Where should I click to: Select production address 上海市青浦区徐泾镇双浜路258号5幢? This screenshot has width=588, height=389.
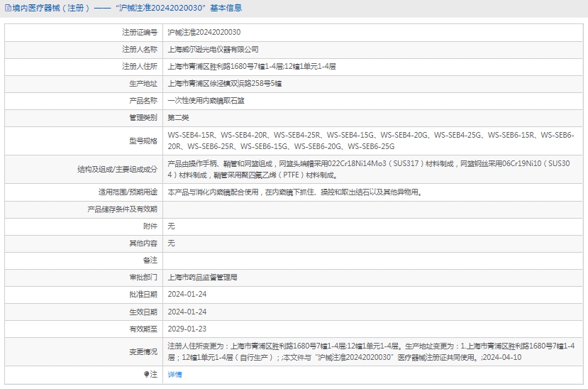coord(224,83)
